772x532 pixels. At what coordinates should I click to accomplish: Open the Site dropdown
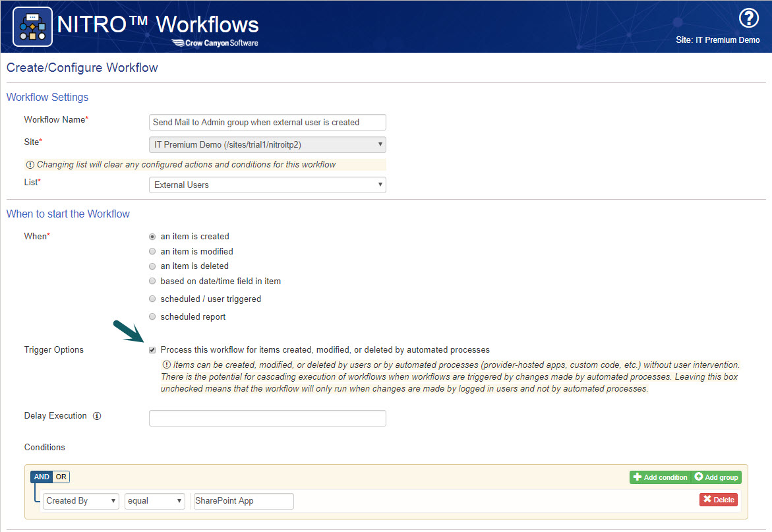[268, 144]
